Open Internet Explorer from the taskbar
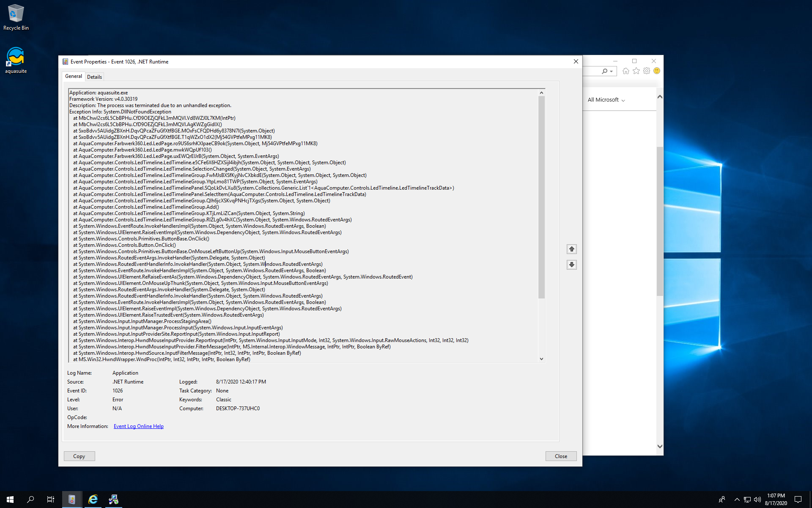812x508 pixels. [93, 500]
